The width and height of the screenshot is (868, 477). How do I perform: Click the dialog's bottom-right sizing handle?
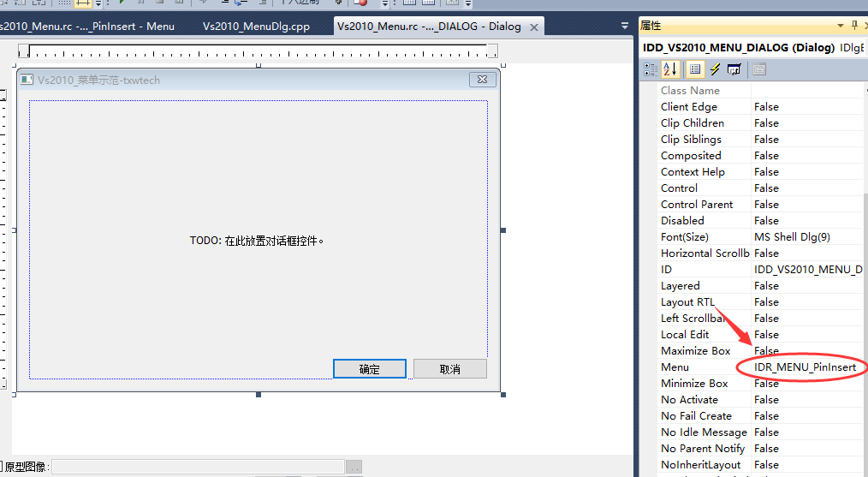point(503,395)
